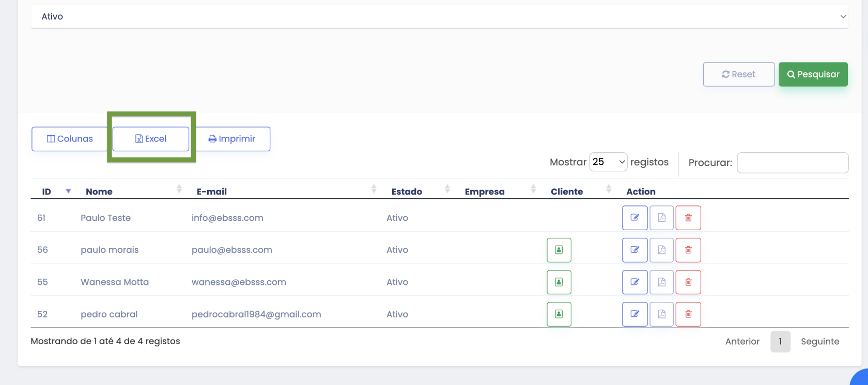868x385 pixels.
Task: Run search with Pesquisar button
Action: 813,74
